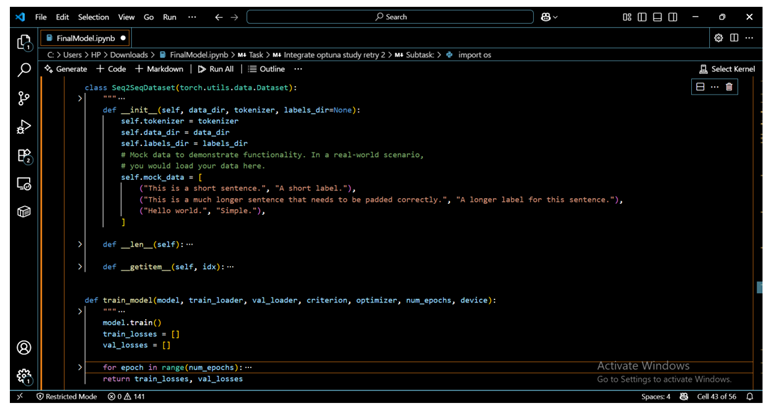Open the Run and Debug view
This screenshot has height=409, width=769.
pyautogui.click(x=24, y=127)
